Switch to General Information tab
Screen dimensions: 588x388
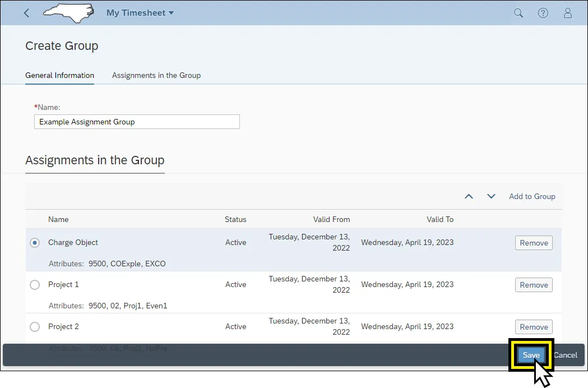[x=59, y=75]
